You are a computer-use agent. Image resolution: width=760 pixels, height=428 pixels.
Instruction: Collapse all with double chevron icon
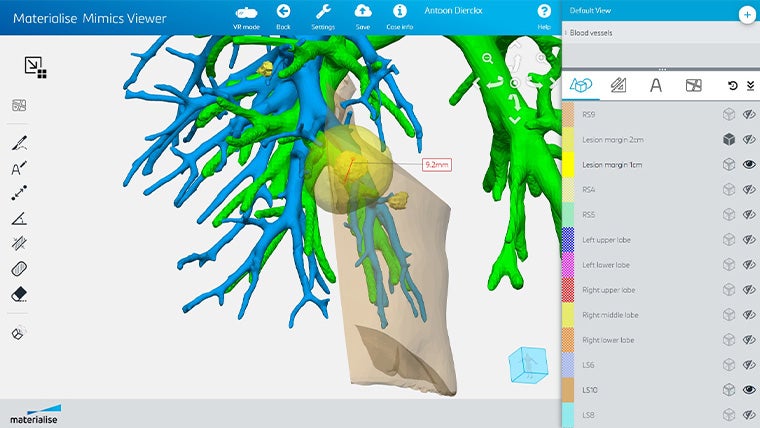click(x=750, y=86)
